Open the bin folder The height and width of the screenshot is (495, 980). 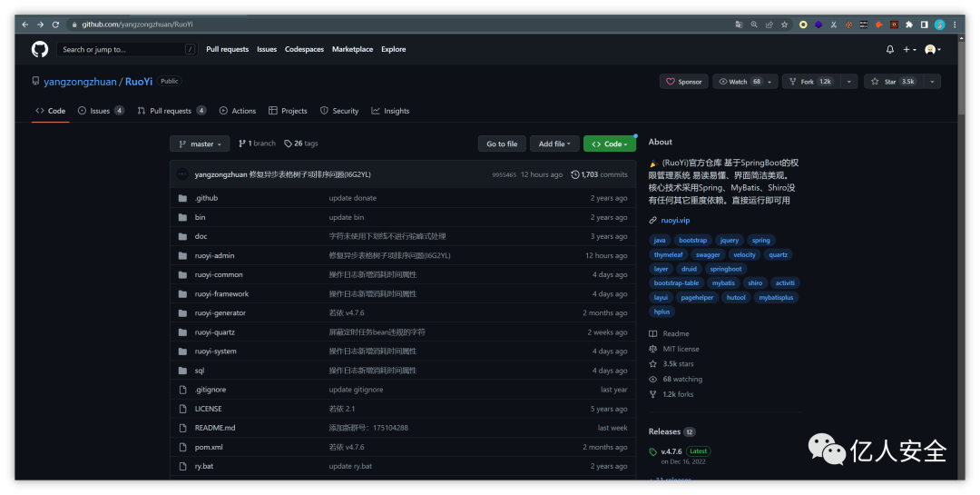[200, 217]
